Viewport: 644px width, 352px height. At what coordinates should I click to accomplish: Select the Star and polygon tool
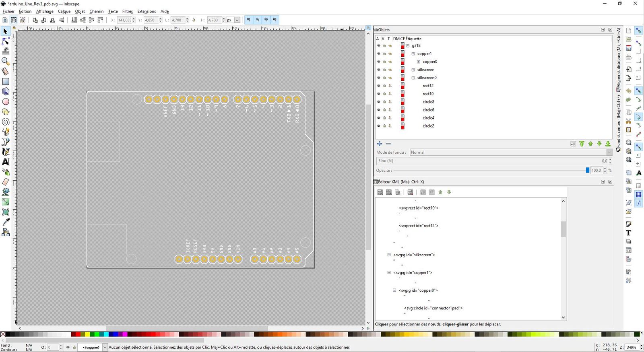(x=6, y=111)
